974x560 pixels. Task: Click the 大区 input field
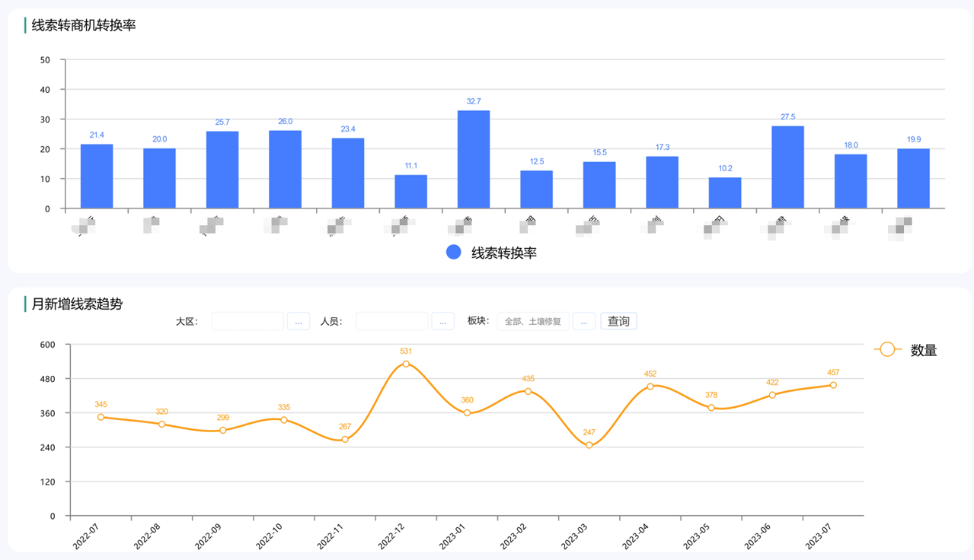[247, 321]
